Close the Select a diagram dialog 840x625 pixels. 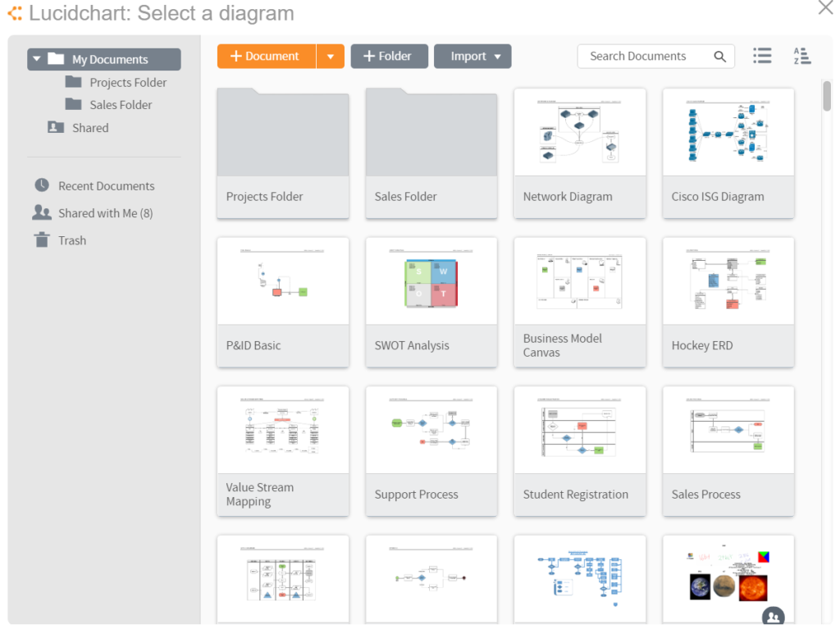point(825,8)
